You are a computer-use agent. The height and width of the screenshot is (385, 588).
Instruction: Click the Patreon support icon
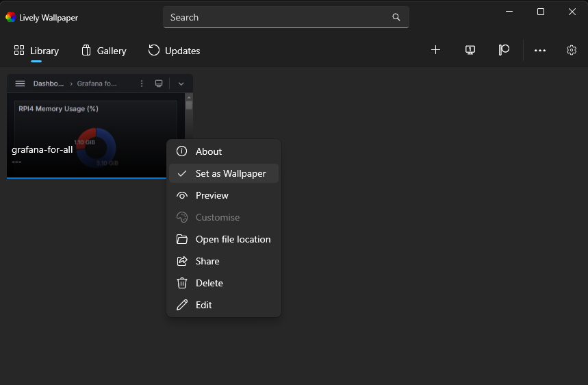(504, 50)
